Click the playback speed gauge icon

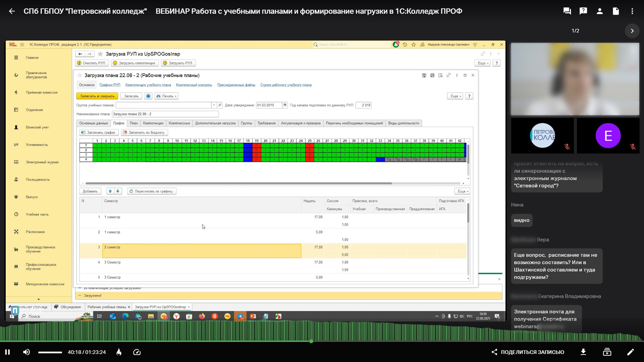click(137, 352)
